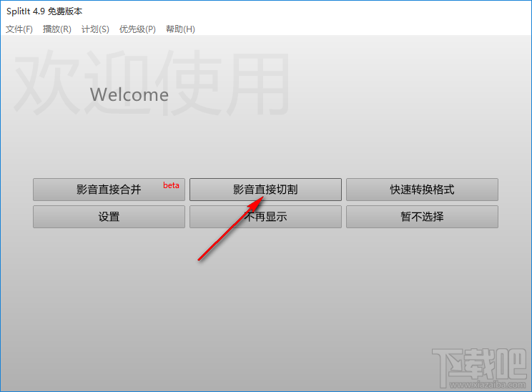Open the 优先级(P) menu
This screenshot has height=392, width=532.
pyautogui.click(x=137, y=29)
